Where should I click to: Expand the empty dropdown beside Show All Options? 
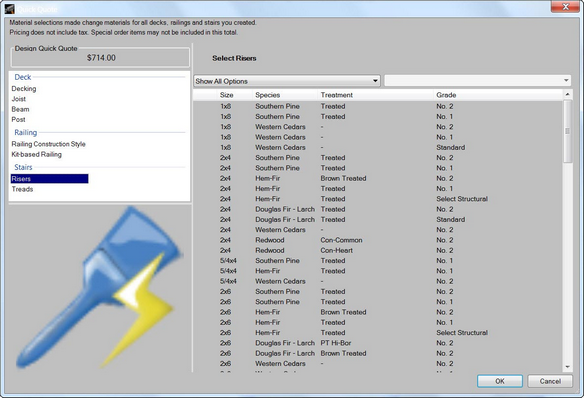pos(477,80)
